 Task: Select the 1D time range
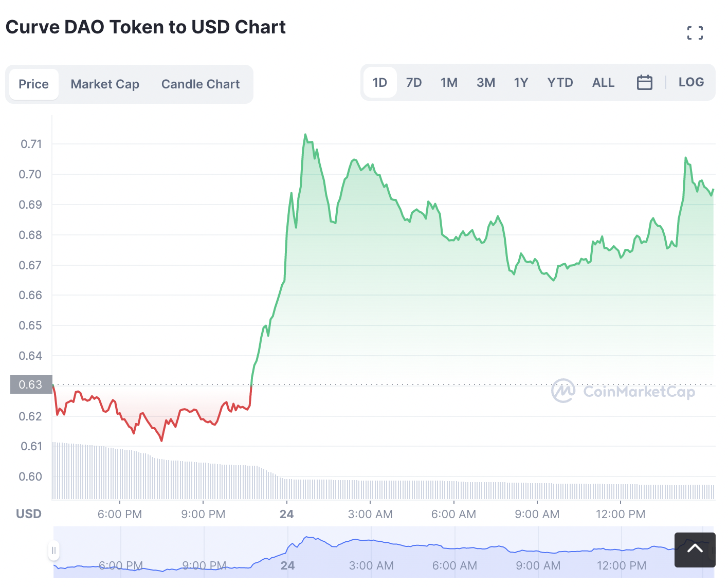[x=380, y=82]
